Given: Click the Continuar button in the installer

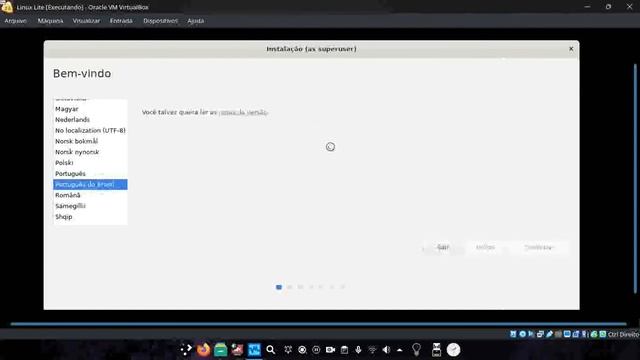Looking at the screenshot, I should click(x=538, y=247).
